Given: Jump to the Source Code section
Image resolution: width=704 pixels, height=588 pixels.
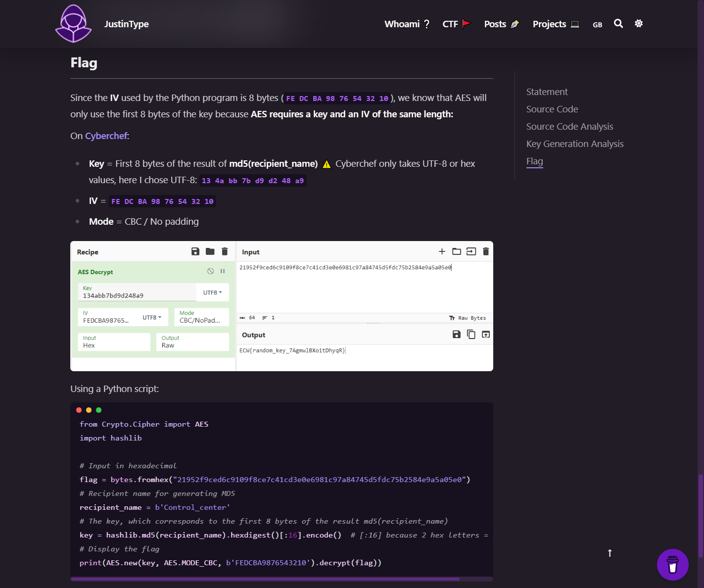Looking at the screenshot, I should 552,109.
